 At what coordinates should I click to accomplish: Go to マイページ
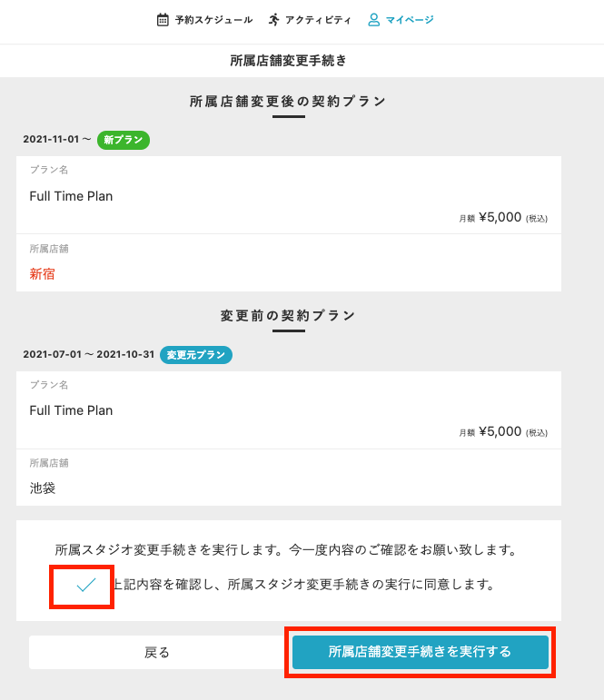tap(410, 19)
